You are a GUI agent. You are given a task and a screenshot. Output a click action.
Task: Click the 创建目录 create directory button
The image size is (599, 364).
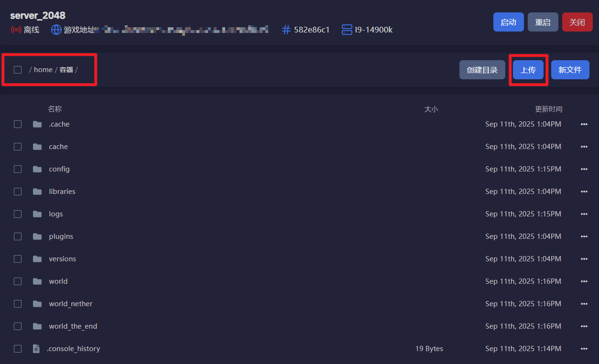pos(482,70)
